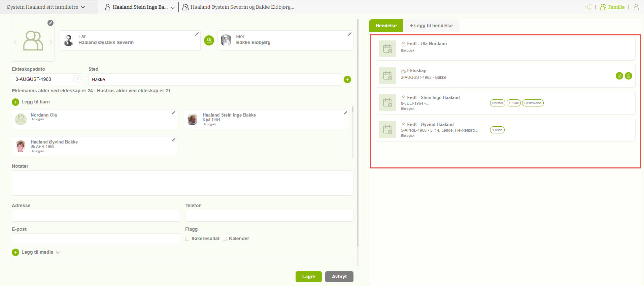Click the Avbryt button
This screenshot has width=644, height=286.
(339, 277)
